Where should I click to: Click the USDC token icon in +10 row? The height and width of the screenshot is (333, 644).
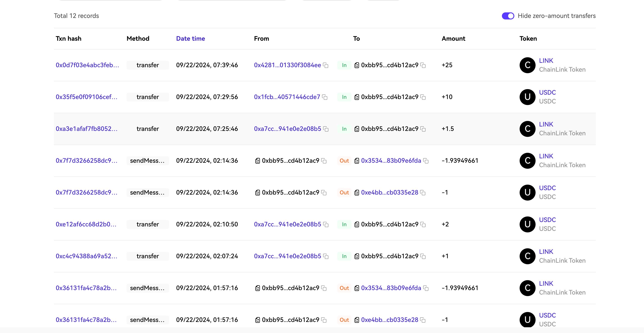tap(528, 97)
